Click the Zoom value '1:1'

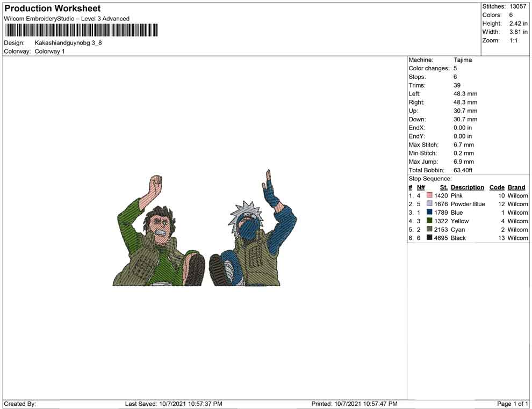[x=513, y=40]
